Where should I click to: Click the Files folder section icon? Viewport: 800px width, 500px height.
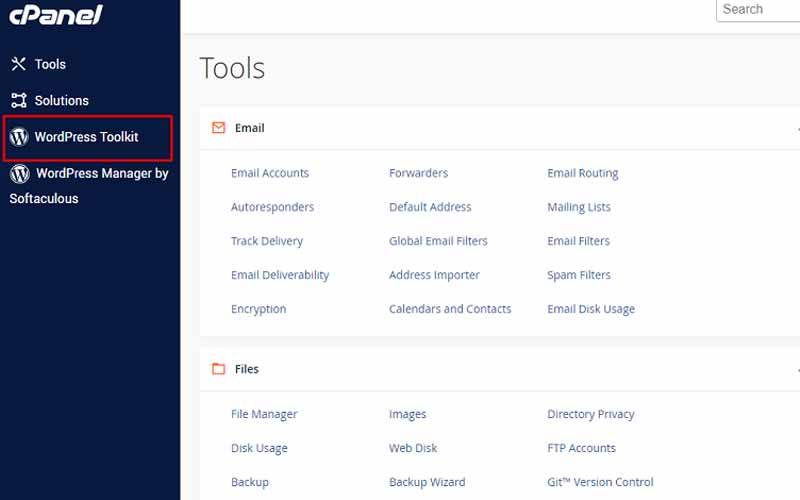[218, 369]
